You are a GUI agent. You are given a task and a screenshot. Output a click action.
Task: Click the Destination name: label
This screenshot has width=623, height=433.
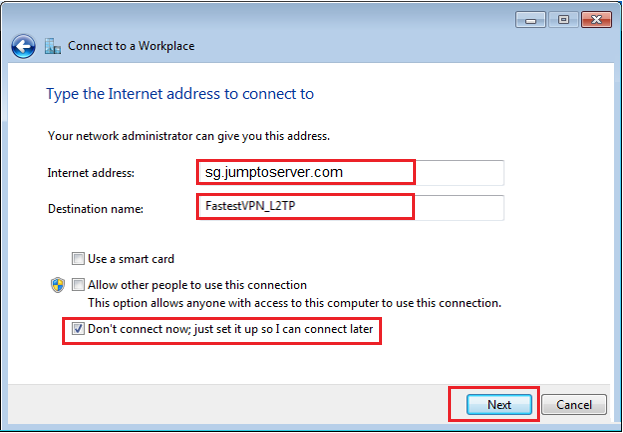point(96,209)
